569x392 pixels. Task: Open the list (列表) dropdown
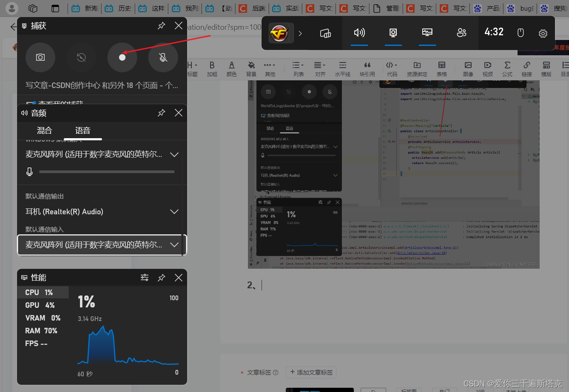[299, 69]
